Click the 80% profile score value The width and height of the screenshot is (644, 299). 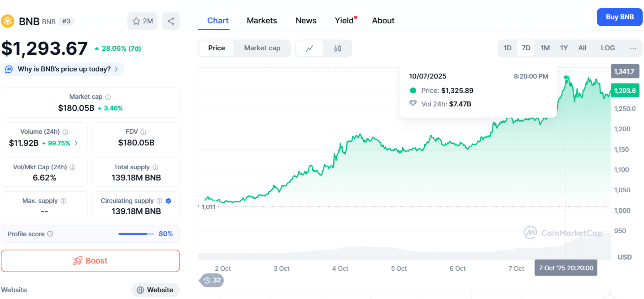tap(166, 234)
